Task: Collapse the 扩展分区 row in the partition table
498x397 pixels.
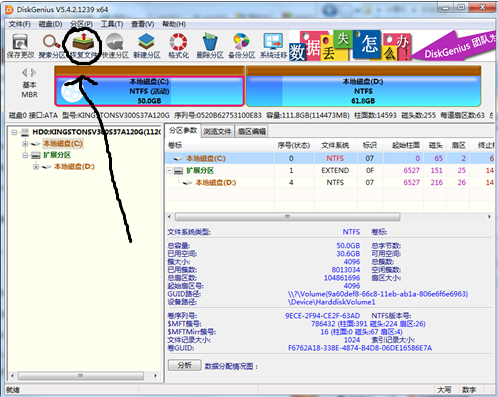Action: [x=169, y=171]
